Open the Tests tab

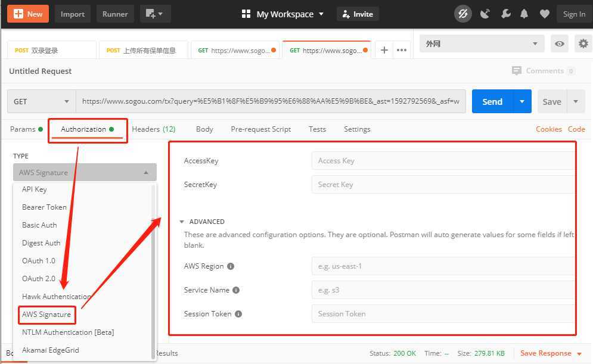click(x=317, y=129)
